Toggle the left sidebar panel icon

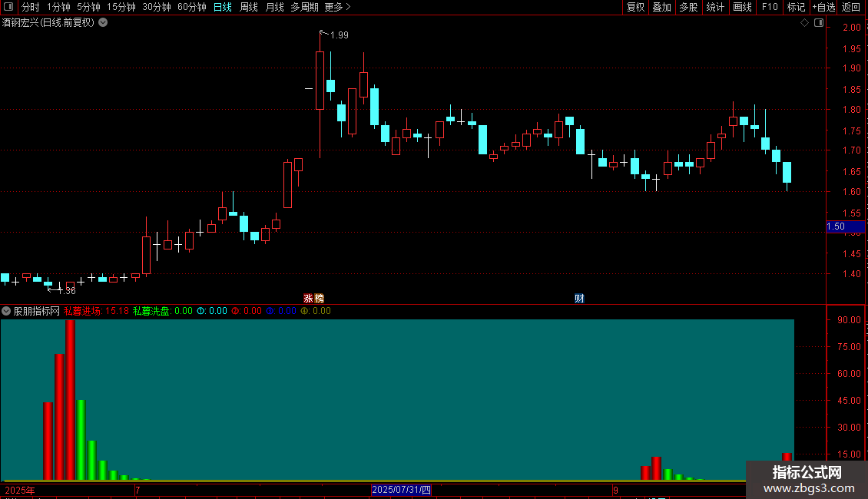tap(8, 7)
